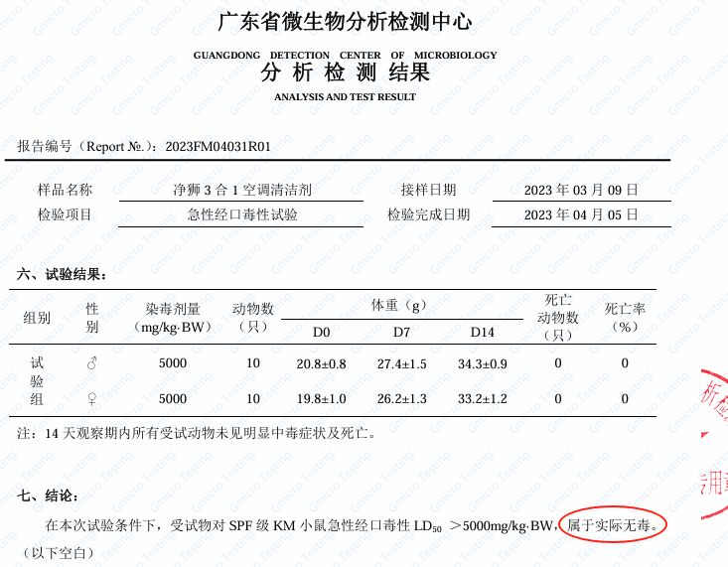Image resolution: width=728 pixels, height=567 pixels.
Task: Click the female row dose value 5000
Action: (172, 399)
